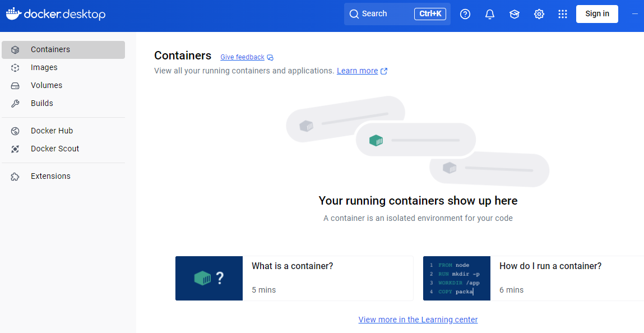Click the Builds wrench icon in sidebar
This screenshot has width=644, height=333.
click(x=15, y=104)
